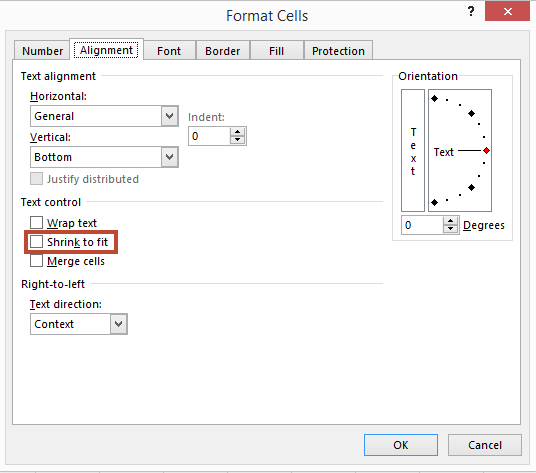Open the Fill tab

pyautogui.click(x=276, y=51)
